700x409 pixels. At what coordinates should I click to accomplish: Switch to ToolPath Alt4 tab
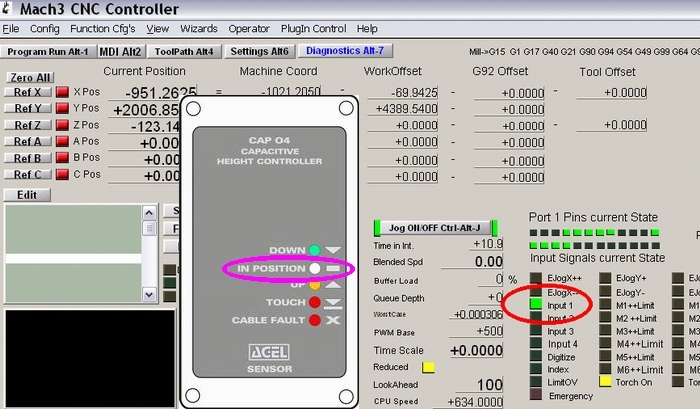184,52
